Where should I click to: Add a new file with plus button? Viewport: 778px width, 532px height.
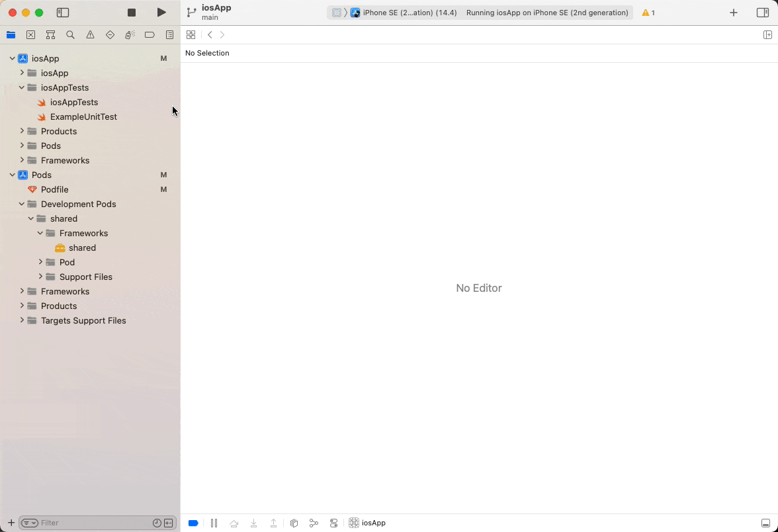pyautogui.click(x=11, y=523)
